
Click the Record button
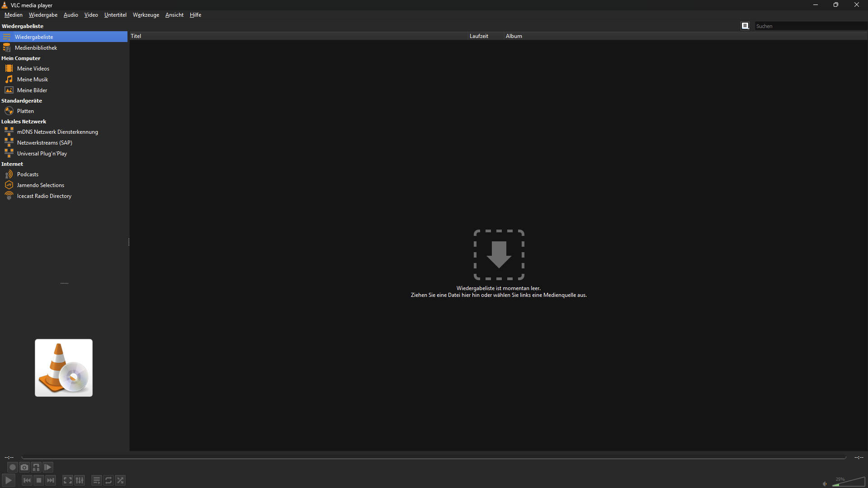(13, 467)
